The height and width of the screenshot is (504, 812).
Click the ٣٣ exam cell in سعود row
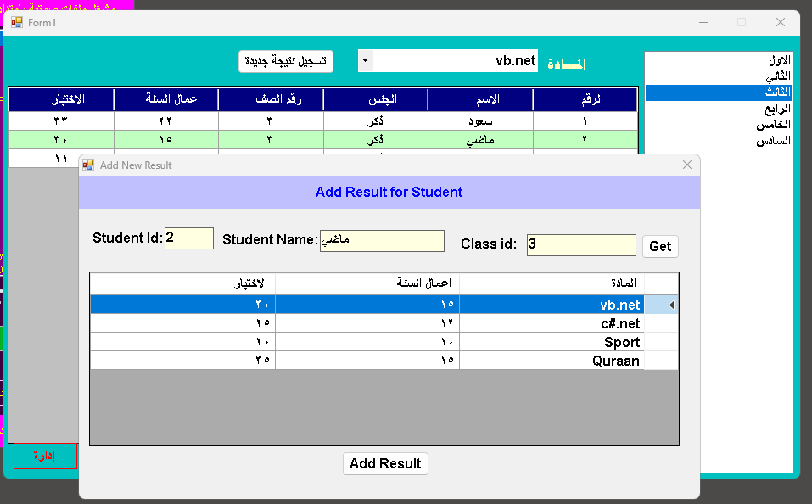coord(61,121)
